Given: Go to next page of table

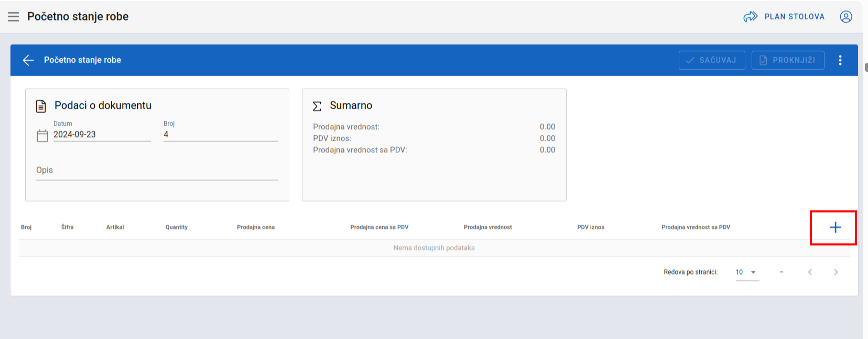Looking at the screenshot, I should click(836, 272).
